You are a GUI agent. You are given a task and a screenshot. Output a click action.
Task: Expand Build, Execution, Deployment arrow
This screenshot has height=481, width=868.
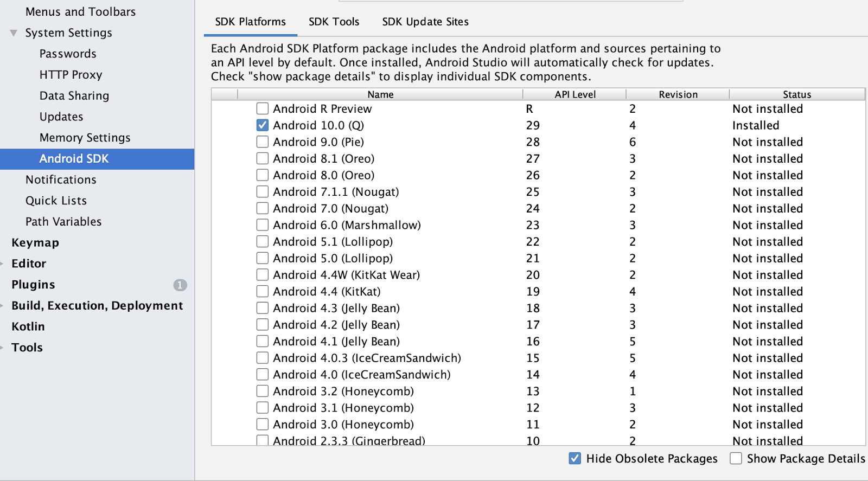point(2,306)
